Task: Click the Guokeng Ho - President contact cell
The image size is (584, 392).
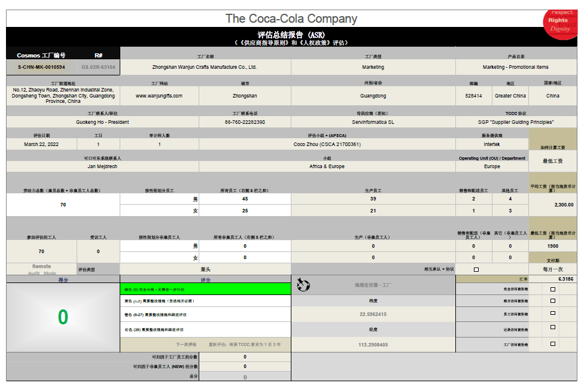Action: tap(102, 122)
